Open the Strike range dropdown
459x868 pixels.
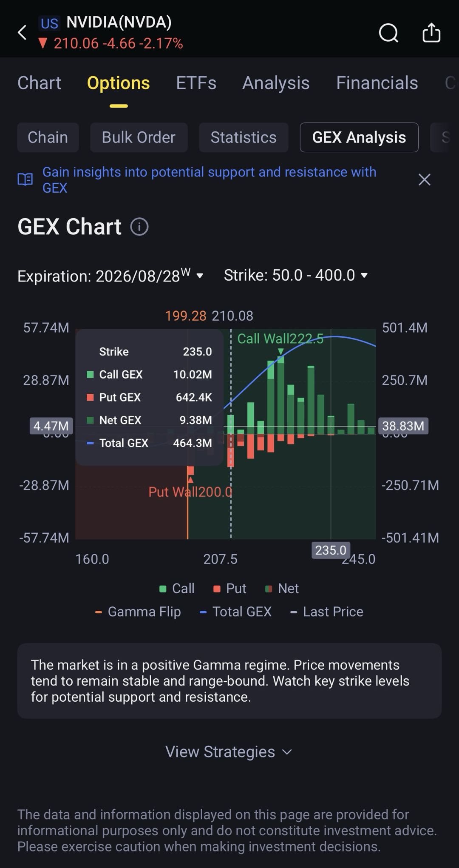296,275
